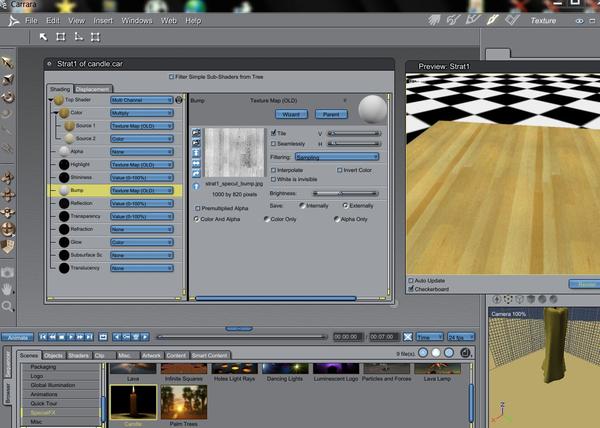Select the zoom magnifier tool in left sidebar
This screenshot has width=600, height=428.
(7, 306)
